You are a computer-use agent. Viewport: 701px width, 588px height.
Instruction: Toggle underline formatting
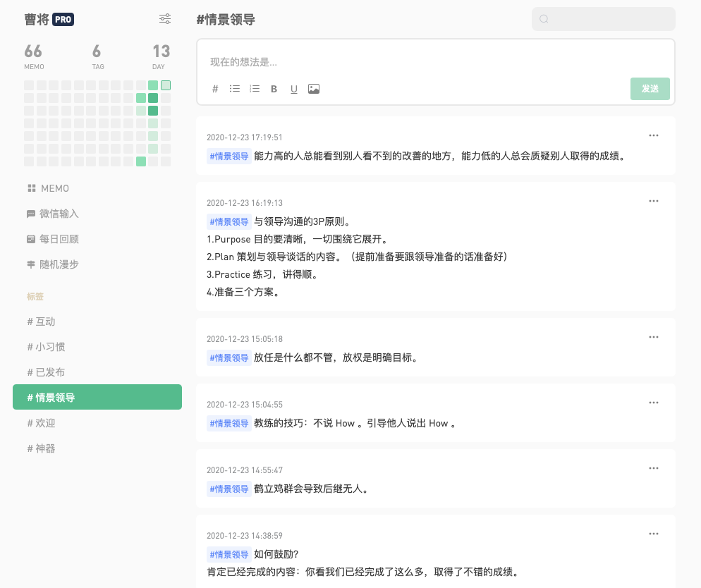pyautogui.click(x=293, y=90)
